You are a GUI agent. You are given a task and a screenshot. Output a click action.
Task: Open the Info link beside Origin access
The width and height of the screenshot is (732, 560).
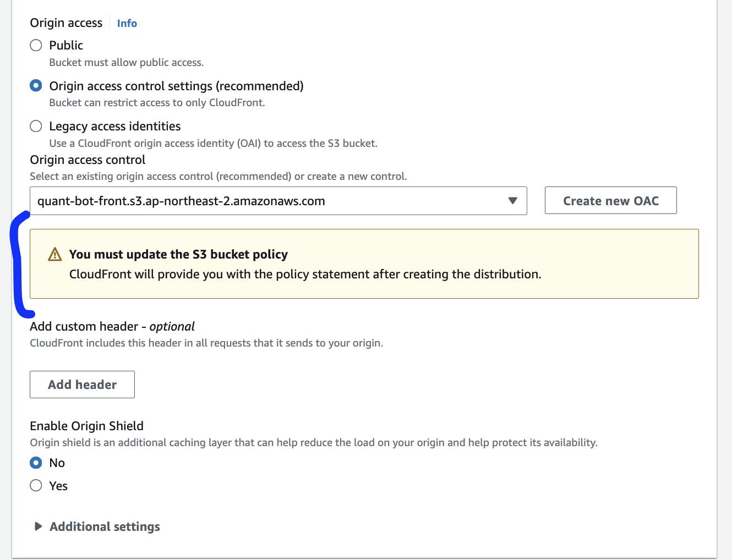tap(127, 23)
